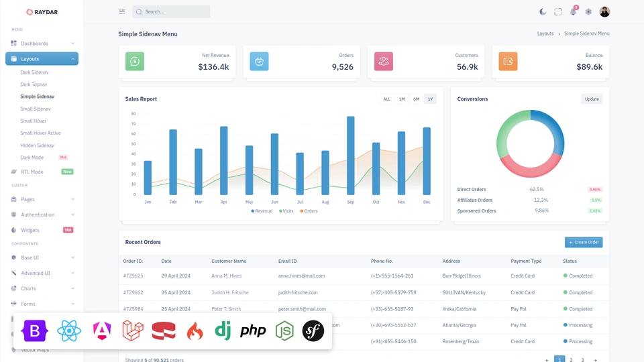This screenshot has width=644, height=362.
Task: Toggle Revenue series in chart legend
Action: 262,211
